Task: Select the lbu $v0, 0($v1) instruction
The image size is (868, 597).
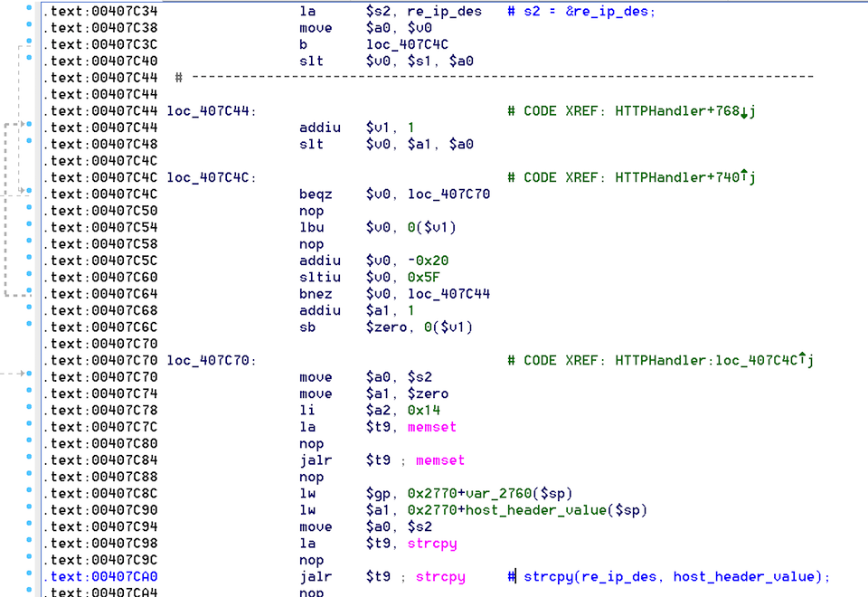Action: [378, 227]
